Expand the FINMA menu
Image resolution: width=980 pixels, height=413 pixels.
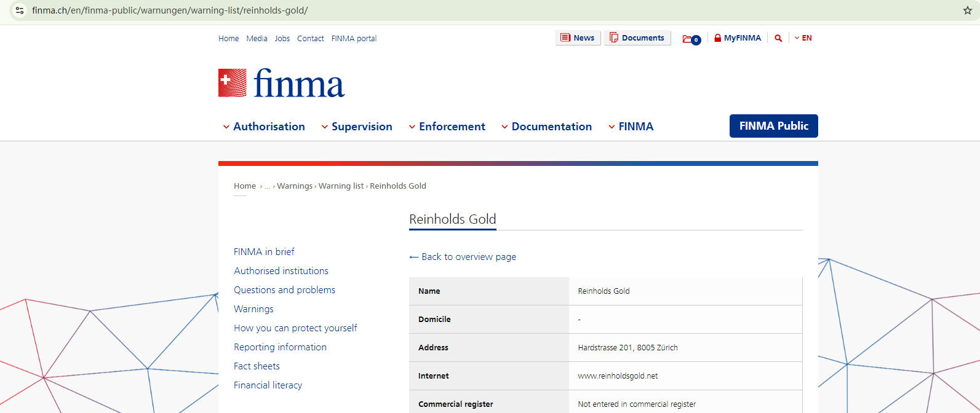click(631, 127)
